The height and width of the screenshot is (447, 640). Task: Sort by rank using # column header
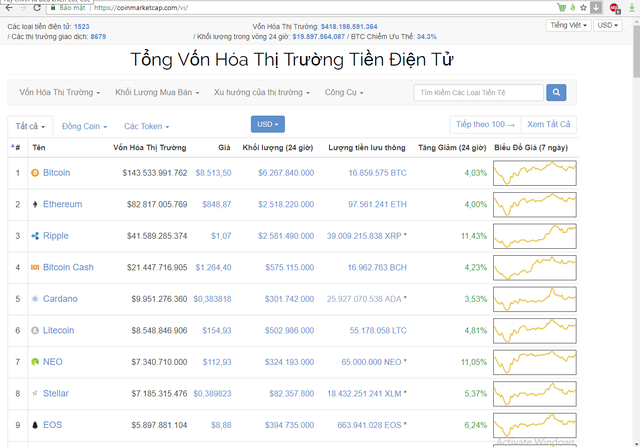(x=16, y=147)
